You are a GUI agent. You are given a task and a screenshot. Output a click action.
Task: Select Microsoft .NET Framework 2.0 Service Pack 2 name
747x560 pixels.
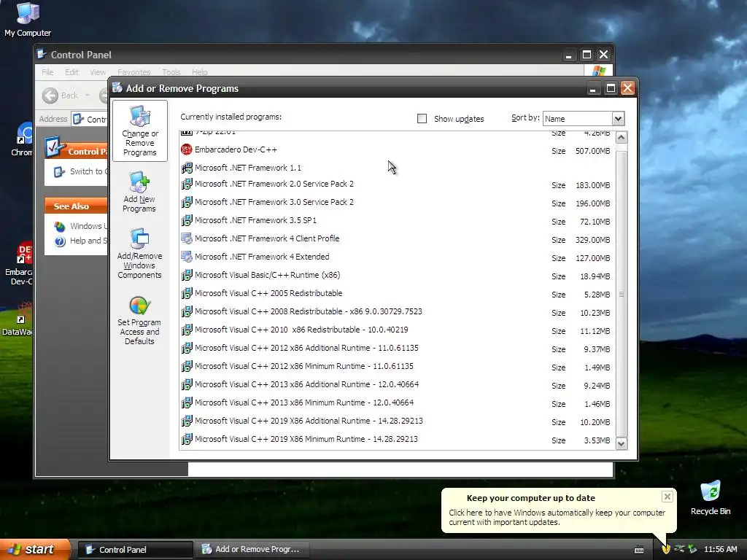click(x=274, y=184)
